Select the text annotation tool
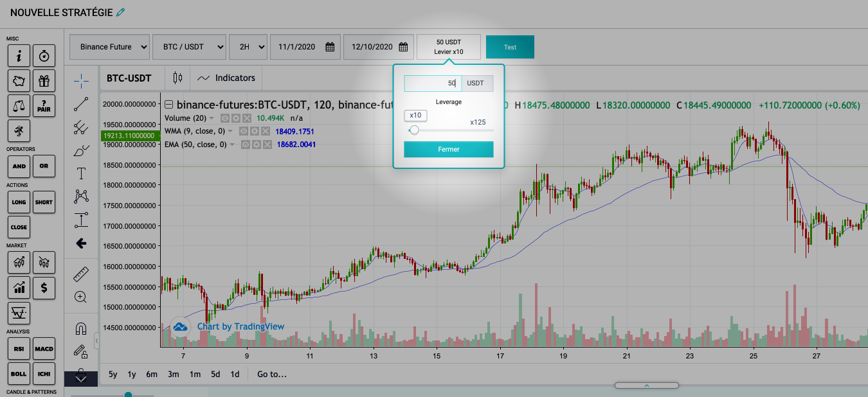 coord(81,173)
